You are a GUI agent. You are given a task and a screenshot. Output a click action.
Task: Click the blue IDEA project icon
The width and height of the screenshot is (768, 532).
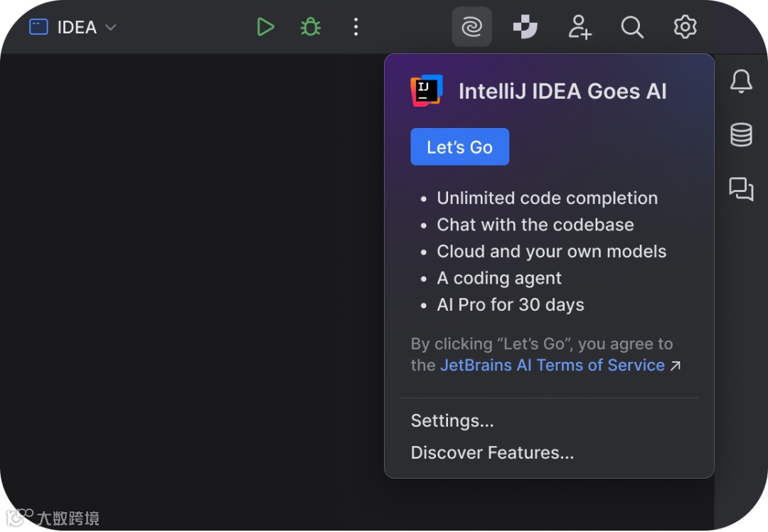point(38,28)
